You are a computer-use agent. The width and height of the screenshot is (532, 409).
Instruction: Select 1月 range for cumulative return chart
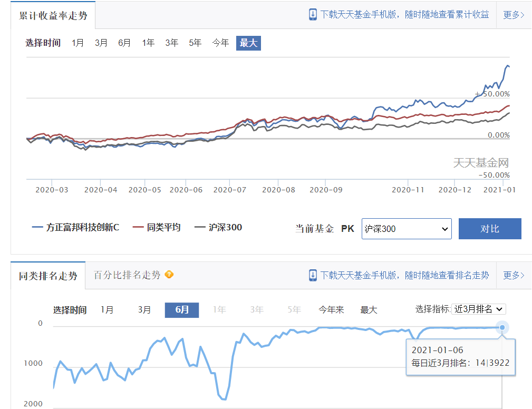point(78,43)
